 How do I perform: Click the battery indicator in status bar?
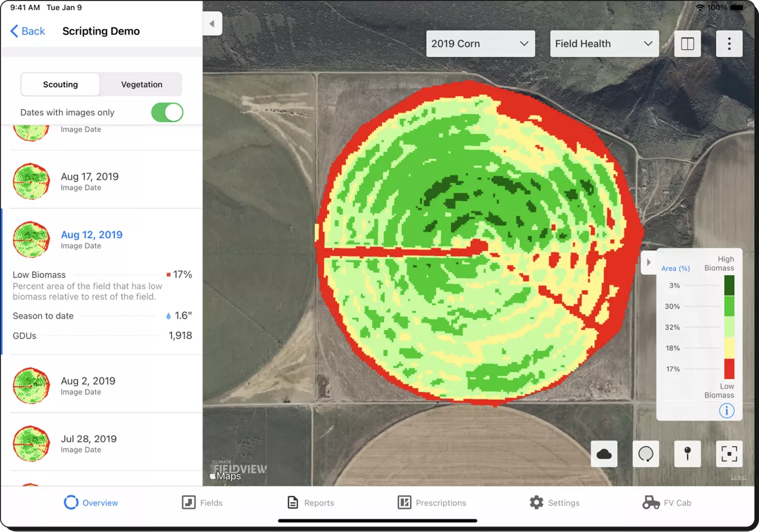[737, 8]
